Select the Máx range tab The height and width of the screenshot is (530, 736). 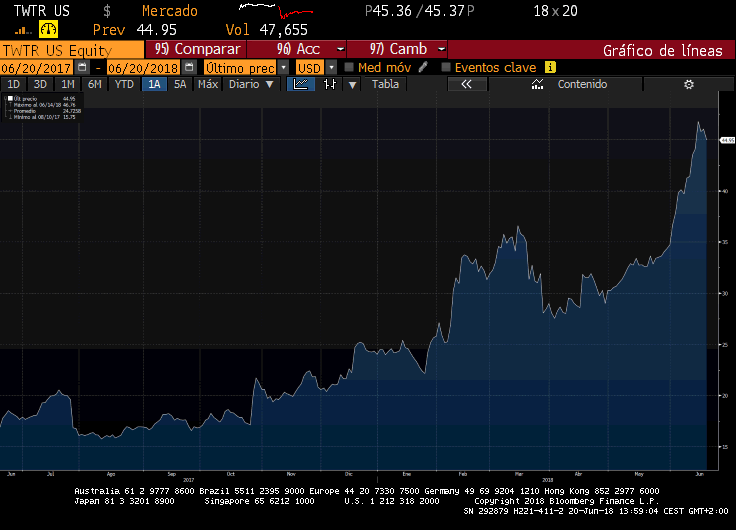208,84
